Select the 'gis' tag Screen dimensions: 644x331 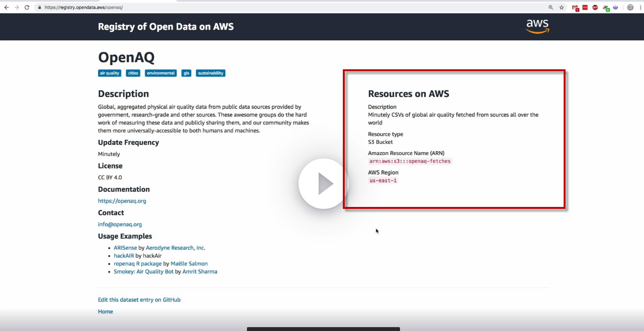(x=186, y=73)
